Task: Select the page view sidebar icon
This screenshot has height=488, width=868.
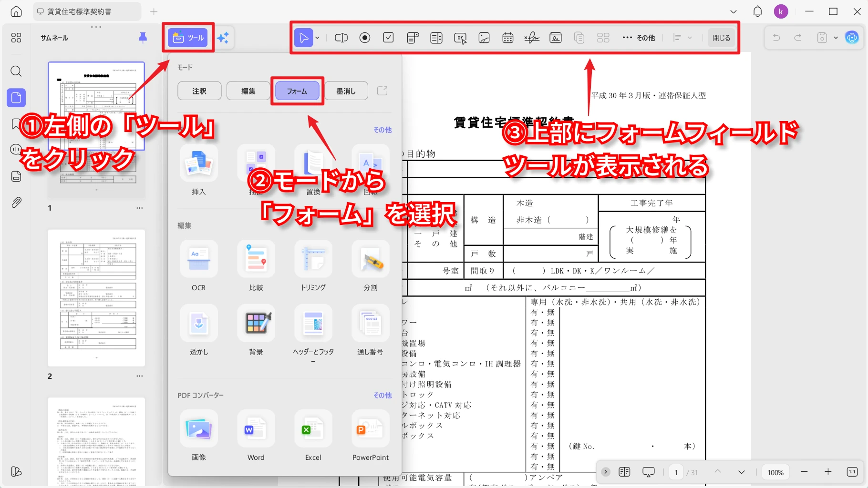Action: pos(16,98)
